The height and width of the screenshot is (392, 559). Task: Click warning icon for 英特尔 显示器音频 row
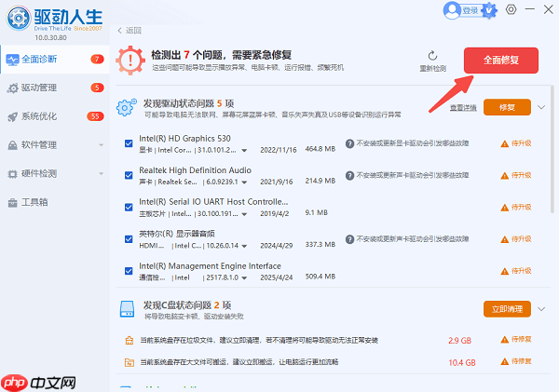(504, 239)
